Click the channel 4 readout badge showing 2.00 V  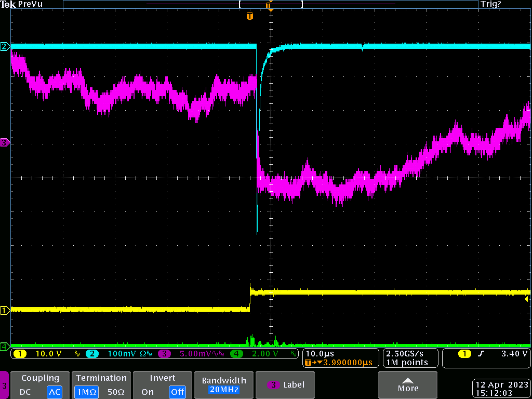coord(263,354)
